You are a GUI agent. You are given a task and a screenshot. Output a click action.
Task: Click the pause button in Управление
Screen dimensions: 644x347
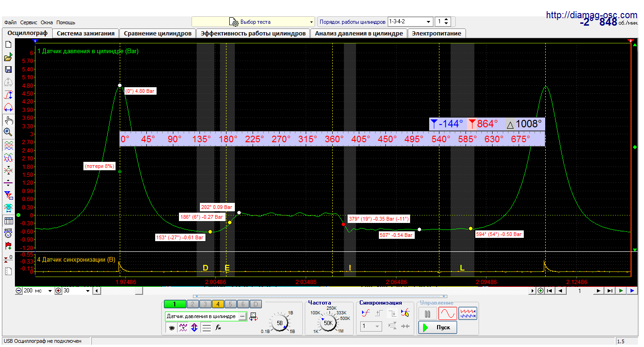(x=427, y=313)
